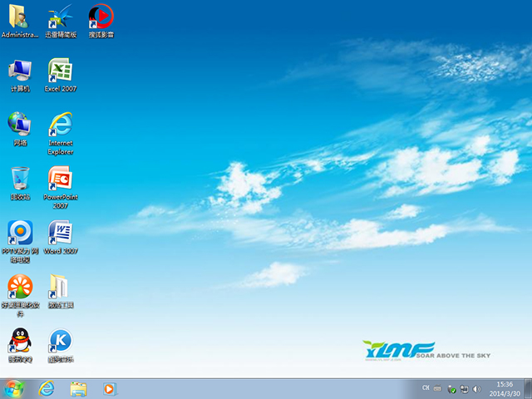This screenshot has width=532, height=399.
Task: Click the Administrator folder icon
Action: point(20,17)
